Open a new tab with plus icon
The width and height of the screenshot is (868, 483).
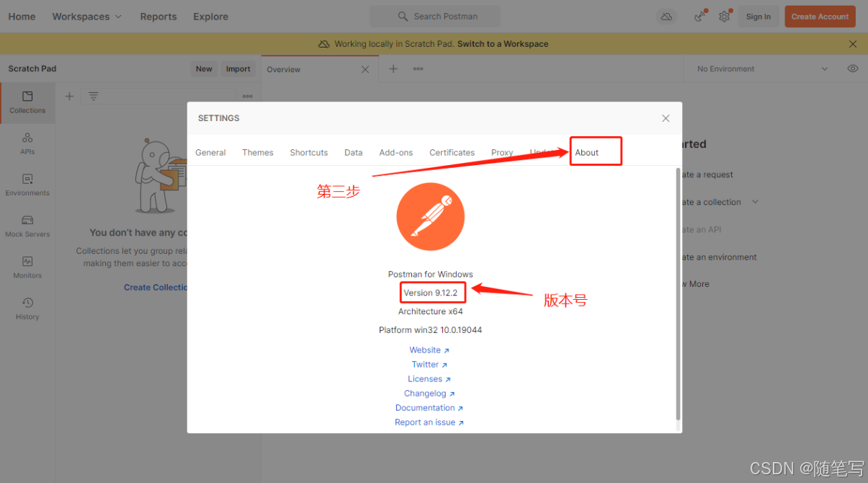coord(393,68)
